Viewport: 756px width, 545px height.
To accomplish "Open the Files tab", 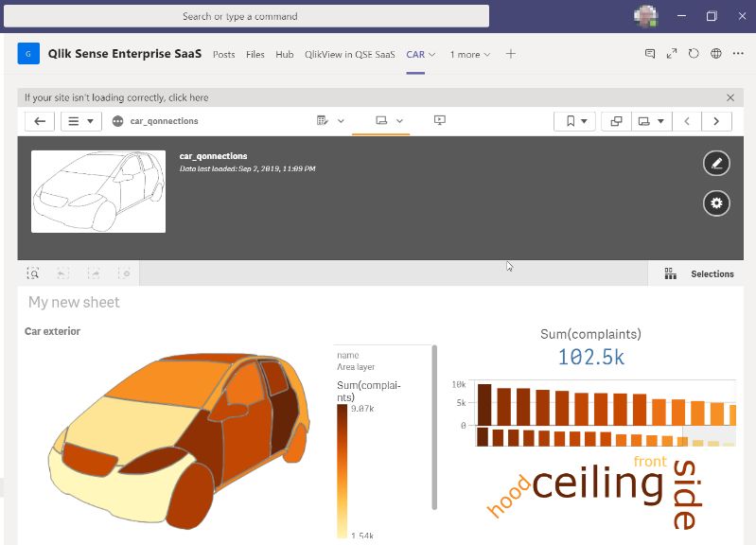I will [x=255, y=55].
